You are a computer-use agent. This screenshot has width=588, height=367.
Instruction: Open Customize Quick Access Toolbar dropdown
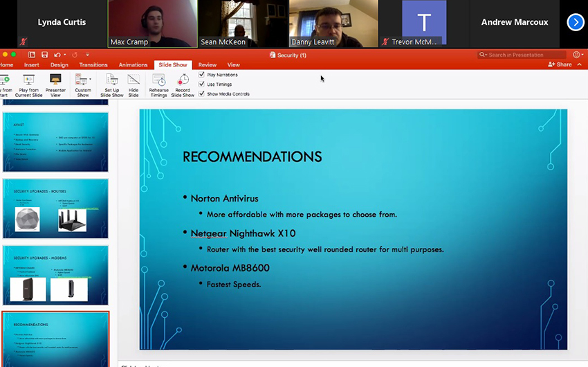(87, 55)
